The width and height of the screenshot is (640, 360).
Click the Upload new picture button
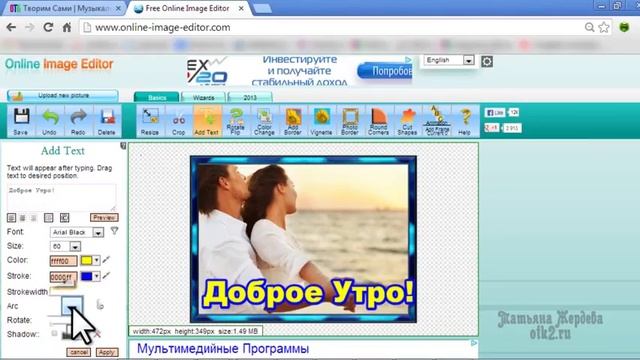pos(63,96)
